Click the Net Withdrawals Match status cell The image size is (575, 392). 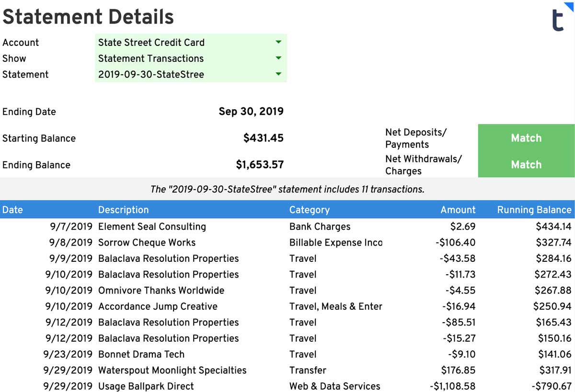526,164
